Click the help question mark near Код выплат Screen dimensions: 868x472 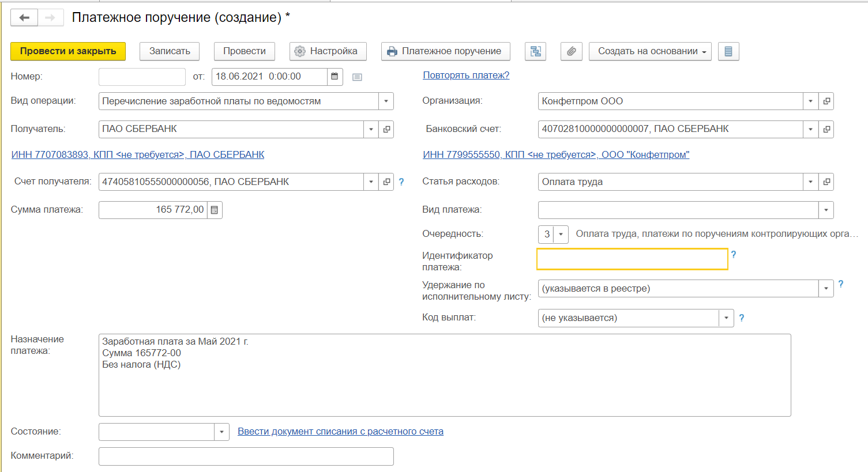[742, 318]
